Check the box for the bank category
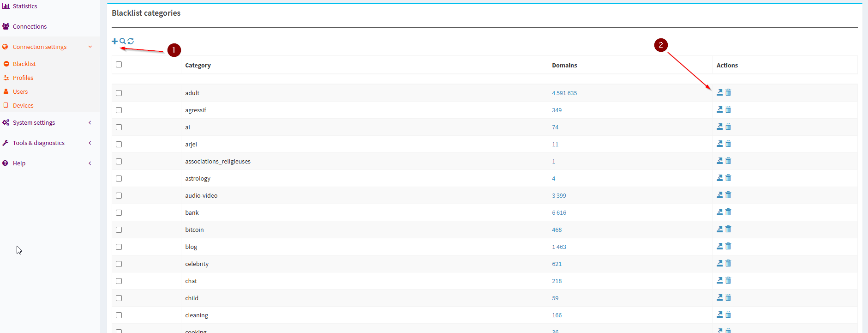The width and height of the screenshot is (868, 333). 119,212
